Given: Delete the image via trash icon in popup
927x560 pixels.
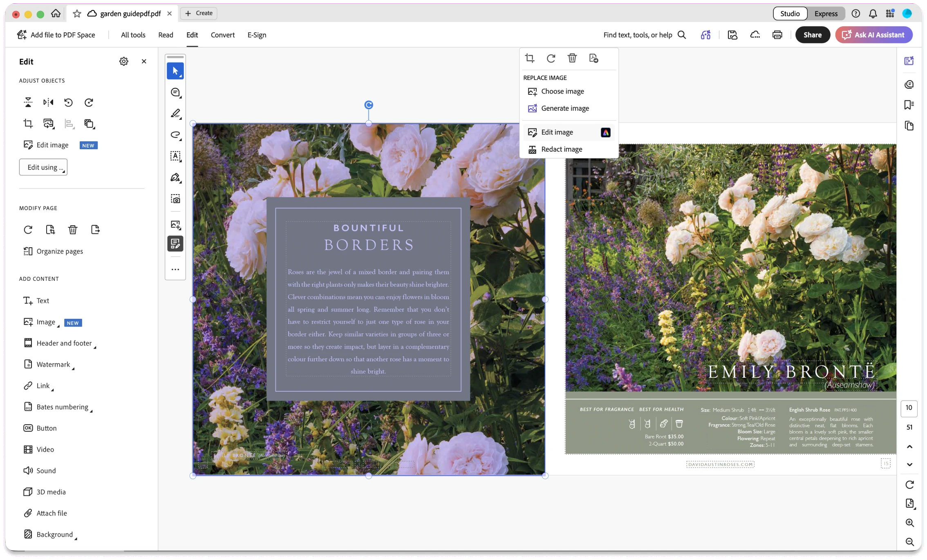Looking at the screenshot, I should pos(572,58).
